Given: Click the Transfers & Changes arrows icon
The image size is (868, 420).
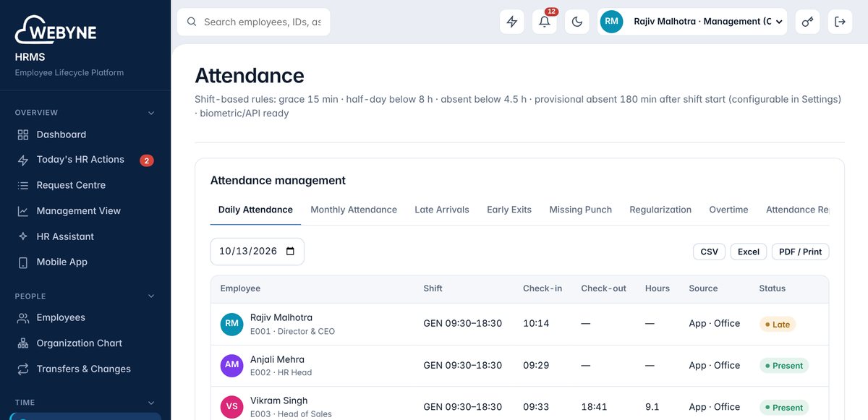Looking at the screenshot, I should (23, 369).
